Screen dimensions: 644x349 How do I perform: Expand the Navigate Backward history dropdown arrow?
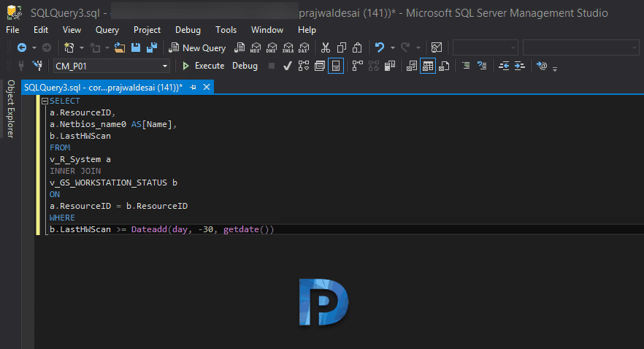click(34, 48)
